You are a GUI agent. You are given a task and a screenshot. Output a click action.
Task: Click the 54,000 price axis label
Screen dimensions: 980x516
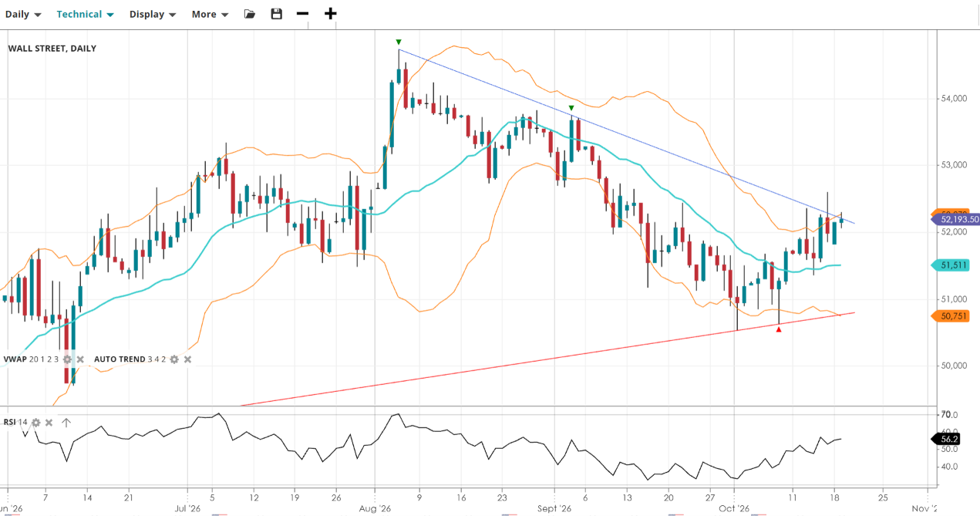pyautogui.click(x=954, y=99)
